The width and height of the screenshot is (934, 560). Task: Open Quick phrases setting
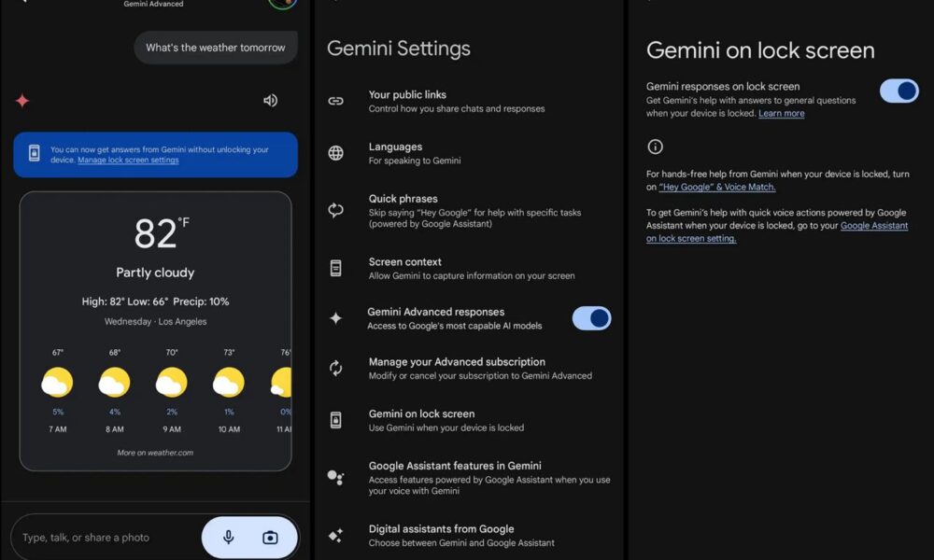point(470,211)
